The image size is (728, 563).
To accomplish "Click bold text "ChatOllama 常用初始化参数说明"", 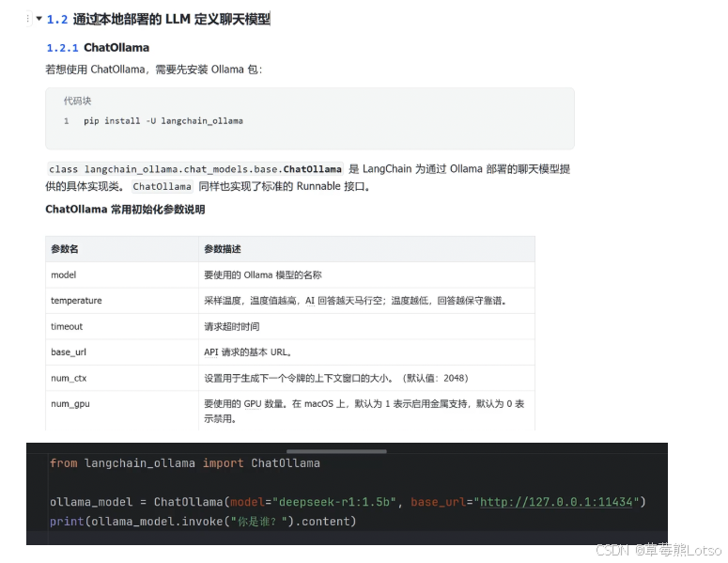I will [x=125, y=210].
